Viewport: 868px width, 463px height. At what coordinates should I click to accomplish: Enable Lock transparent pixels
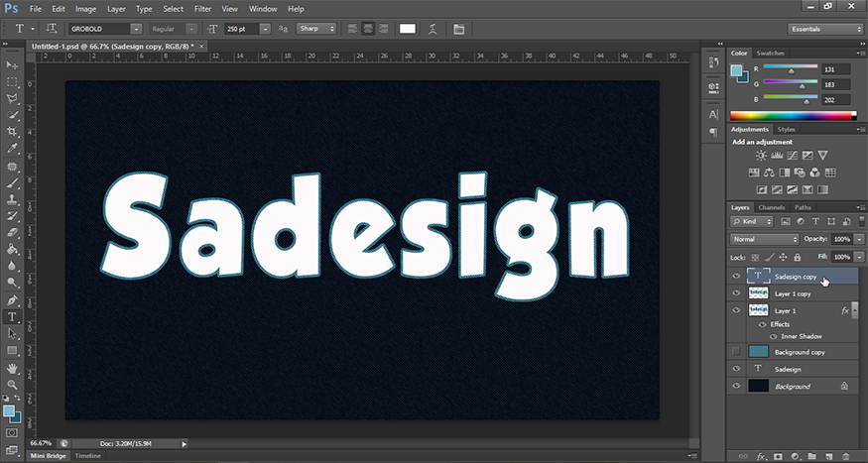tap(755, 257)
